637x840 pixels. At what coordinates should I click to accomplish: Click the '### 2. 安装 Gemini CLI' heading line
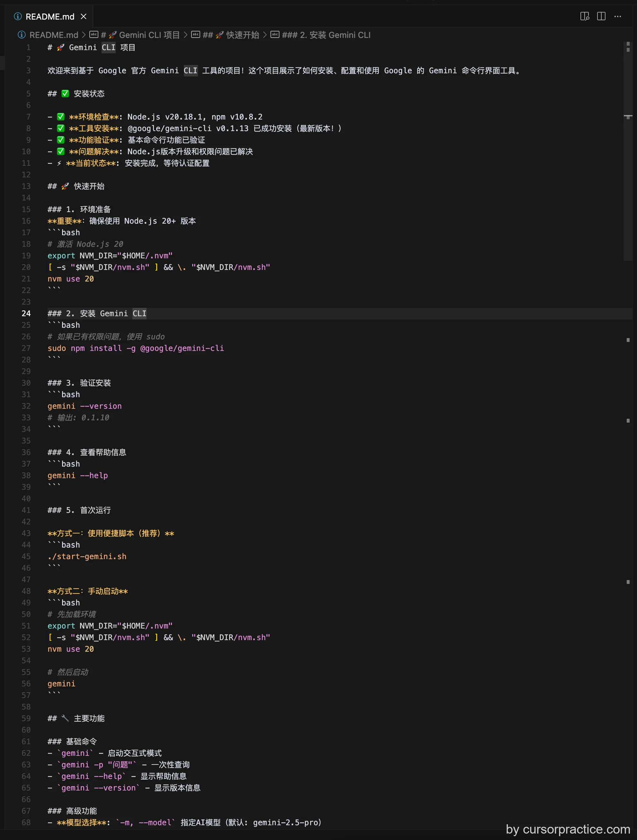pos(97,314)
